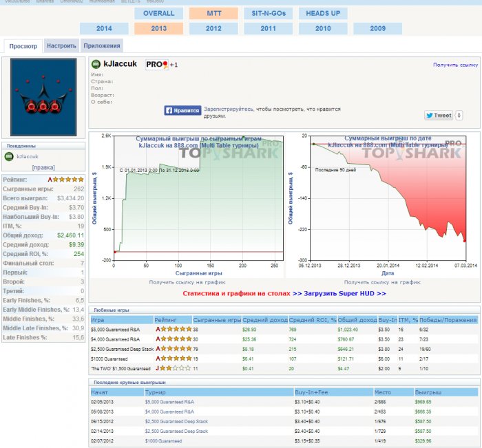Open the $2,500 Guaranteed Deep Stack favorite game
This screenshot has width=482, height=448.
pos(121,349)
